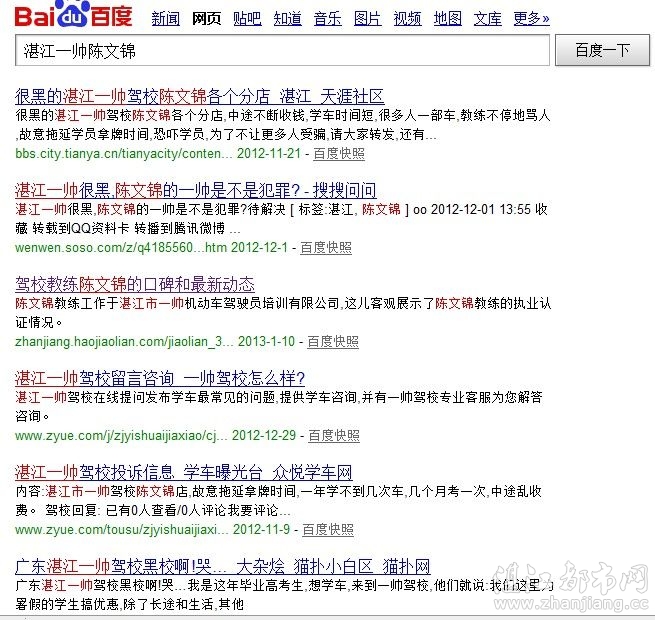View 百度快照 for haojiaolian.com result
This screenshot has height=620, width=655.
point(333,341)
